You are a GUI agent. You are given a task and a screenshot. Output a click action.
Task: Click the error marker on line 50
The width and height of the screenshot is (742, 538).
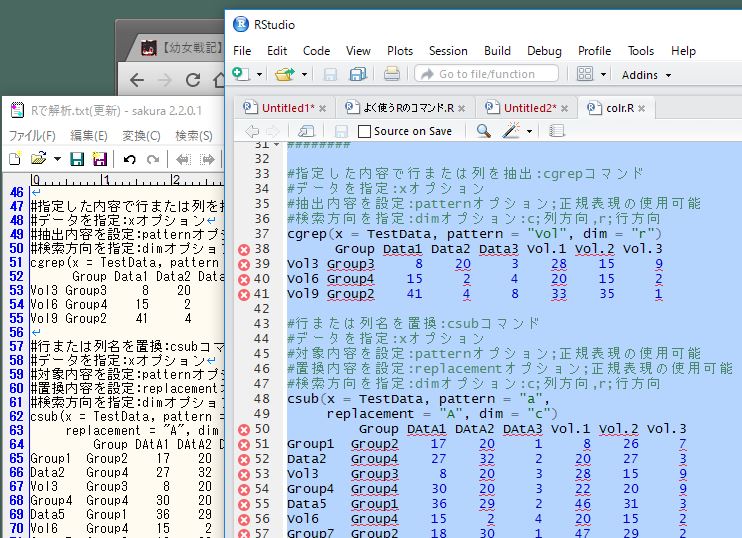click(x=244, y=430)
